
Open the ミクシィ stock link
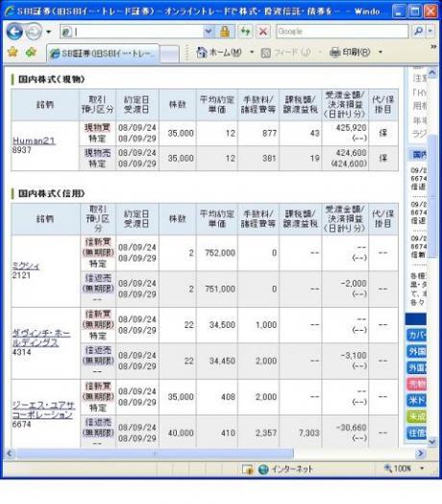tap(26, 265)
